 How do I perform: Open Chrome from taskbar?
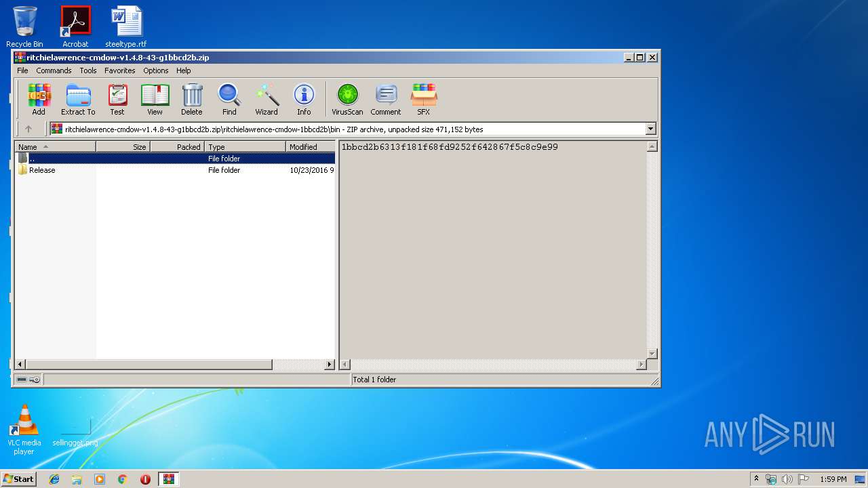pos(122,479)
